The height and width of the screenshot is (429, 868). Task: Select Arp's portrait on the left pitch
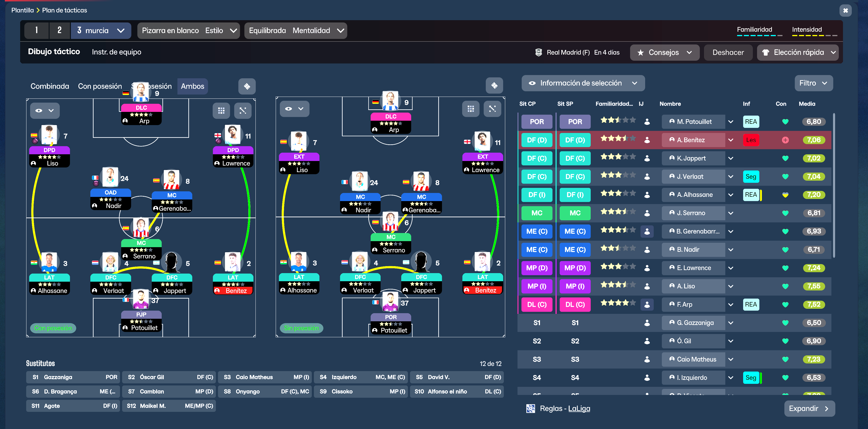point(141,92)
